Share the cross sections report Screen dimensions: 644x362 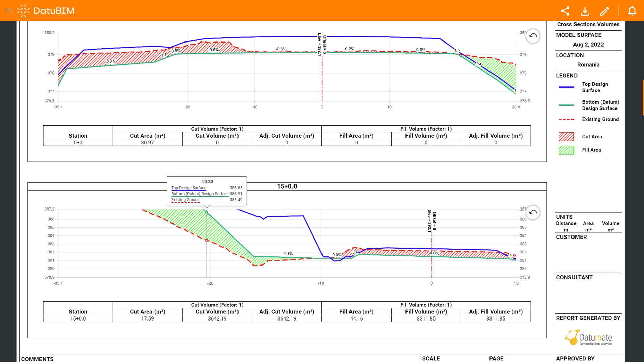(x=565, y=11)
